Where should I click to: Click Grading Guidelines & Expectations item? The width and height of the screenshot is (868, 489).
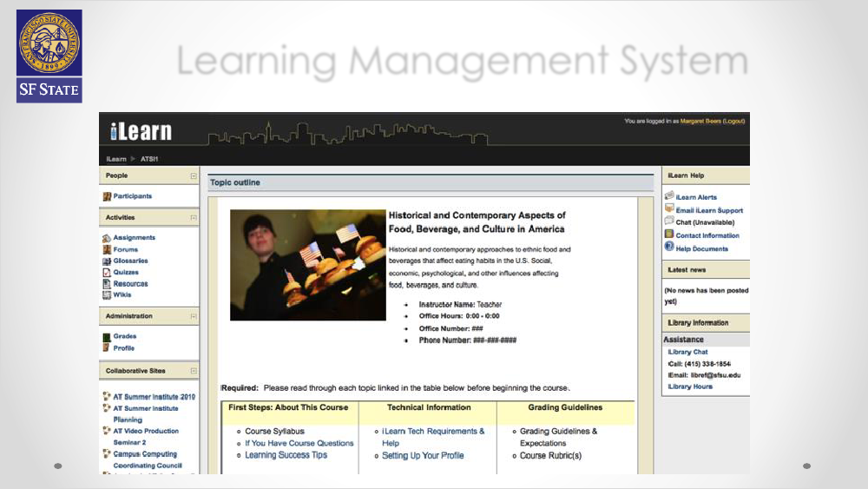[558, 437]
